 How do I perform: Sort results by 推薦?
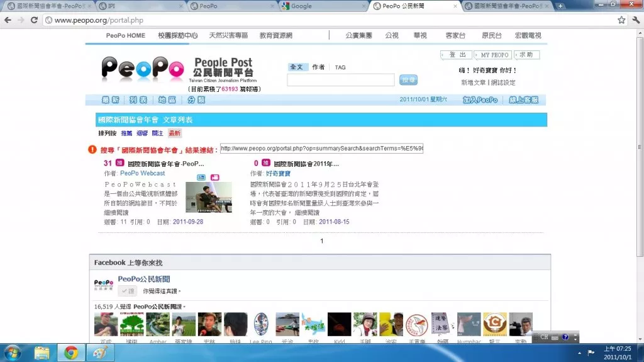coord(126,133)
